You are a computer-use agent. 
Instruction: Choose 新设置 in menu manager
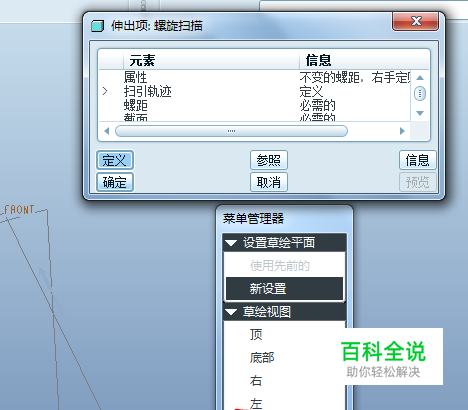pos(284,288)
